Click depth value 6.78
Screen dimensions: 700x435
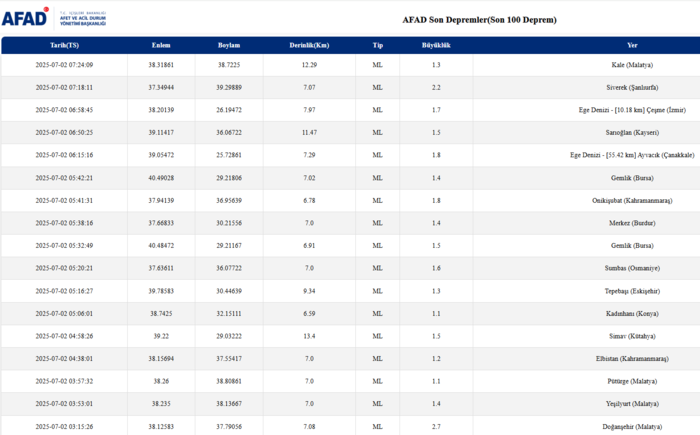click(309, 201)
